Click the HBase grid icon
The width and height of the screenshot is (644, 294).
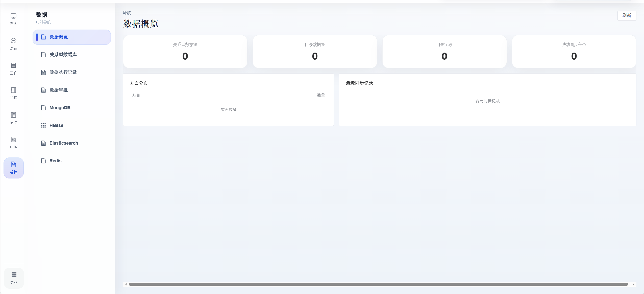pos(43,125)
